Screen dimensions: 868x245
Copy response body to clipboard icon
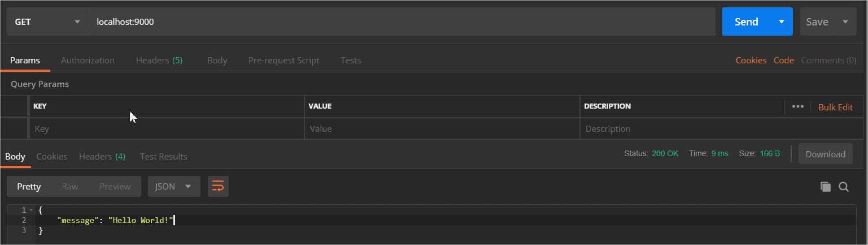click(x=825, y=187)
